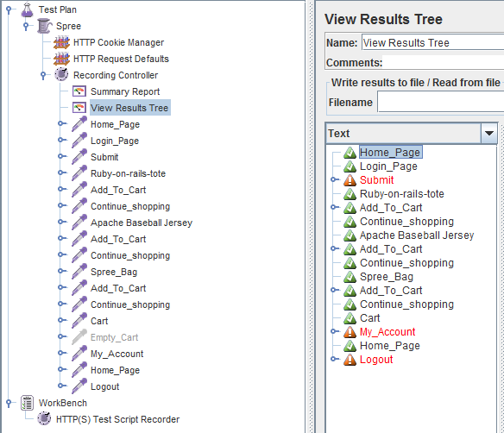Click the Summary Report listener icon
This screenshot has height=433, width=504.
click(x=79, y=91)
